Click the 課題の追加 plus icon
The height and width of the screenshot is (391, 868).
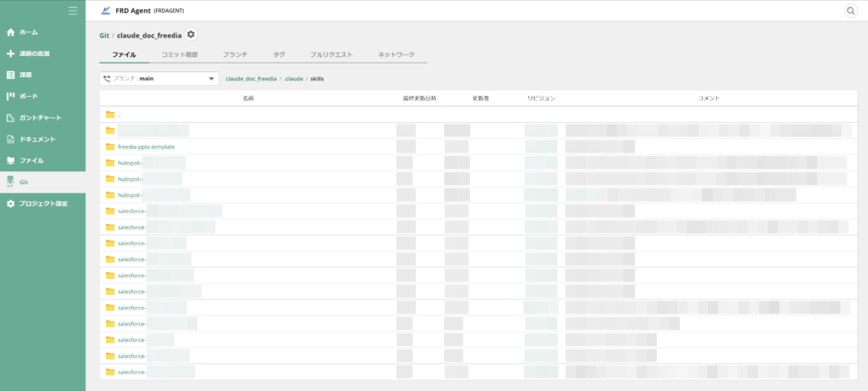[x=10, y=53]
